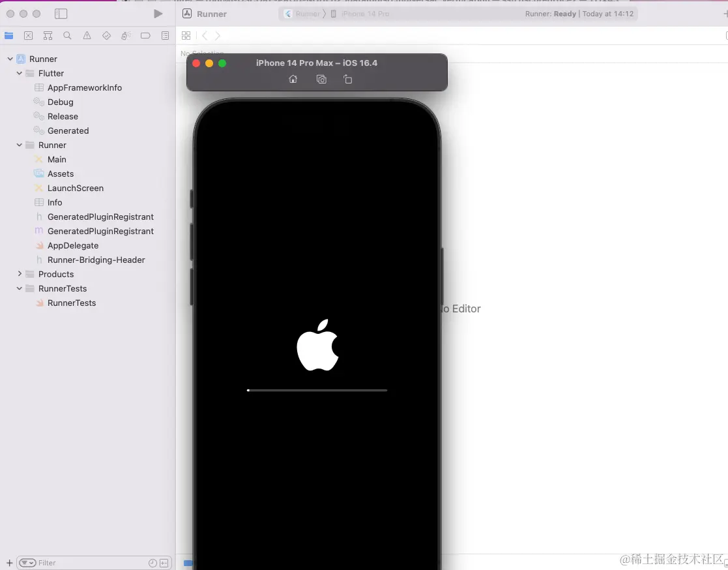Click the Apple logo on simulator screen
This screenshot has width=728, height=570.
[x=318, y=345]
